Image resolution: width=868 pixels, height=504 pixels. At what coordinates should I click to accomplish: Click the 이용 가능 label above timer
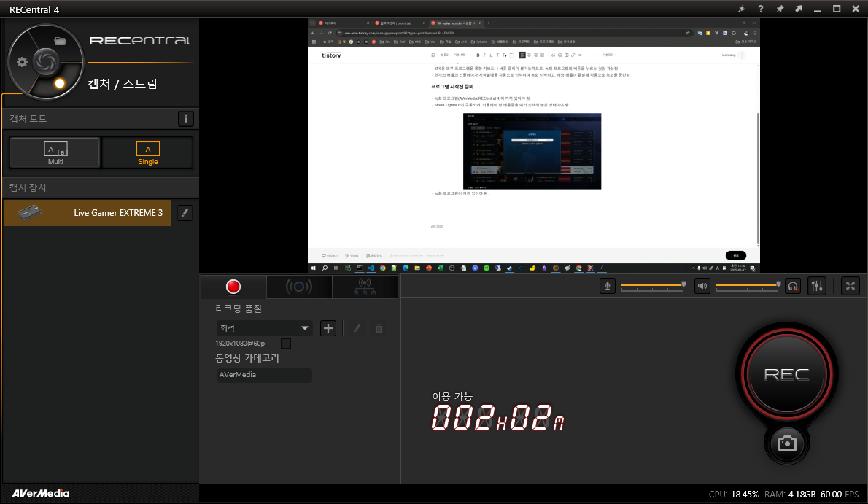[x=452, y=397]
